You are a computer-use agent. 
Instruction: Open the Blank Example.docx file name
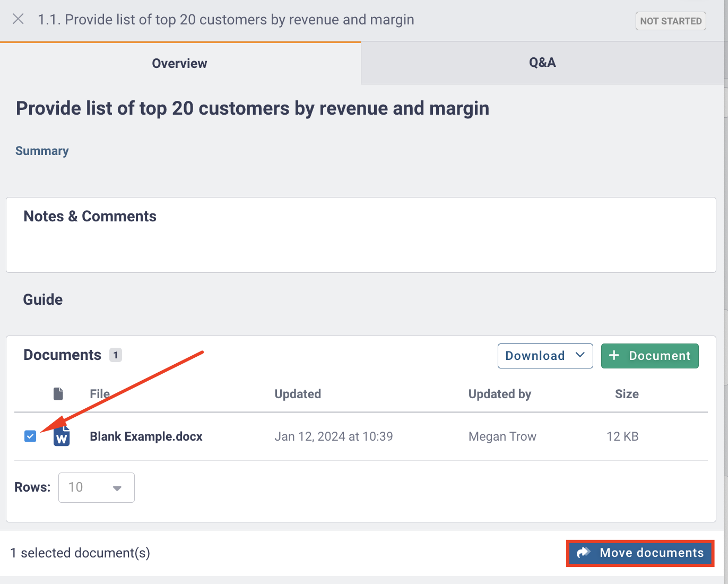click(146, 436)
